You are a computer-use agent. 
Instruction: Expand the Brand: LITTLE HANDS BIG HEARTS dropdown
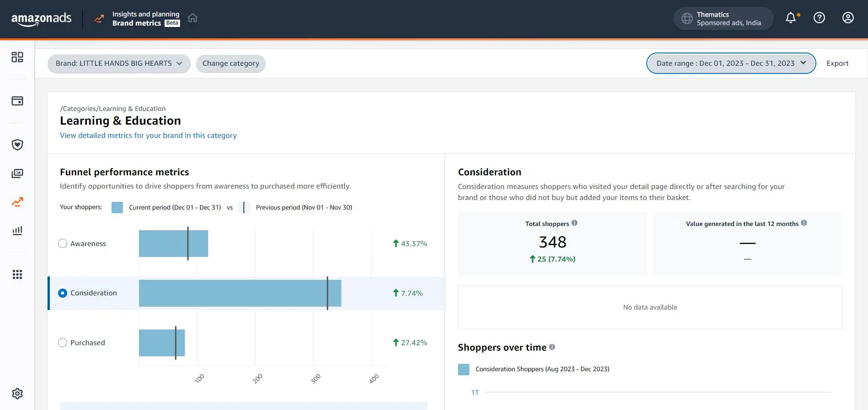pyautogui.click(x=119, y=63)
